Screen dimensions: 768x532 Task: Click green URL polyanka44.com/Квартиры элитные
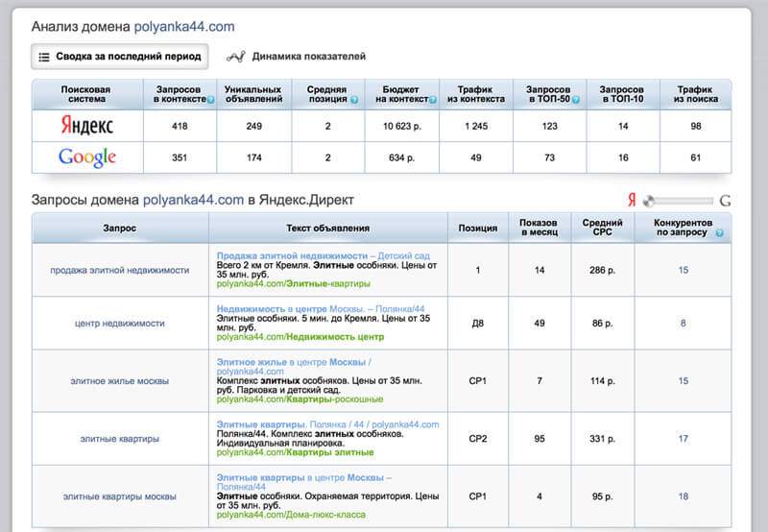(x=295, y=451)
